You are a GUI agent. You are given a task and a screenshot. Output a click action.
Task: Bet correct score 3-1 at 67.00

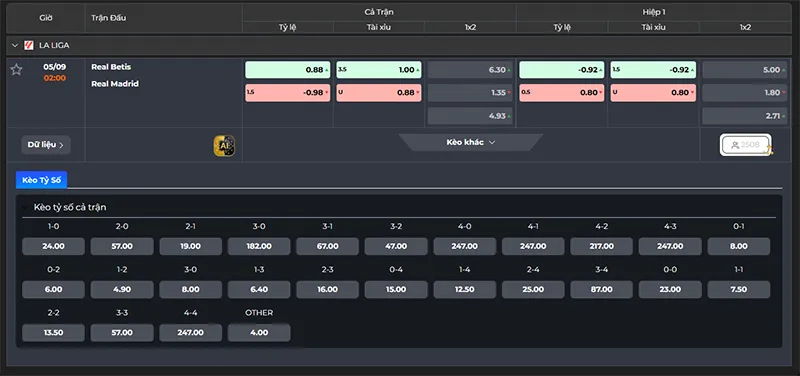click(328, 246)
